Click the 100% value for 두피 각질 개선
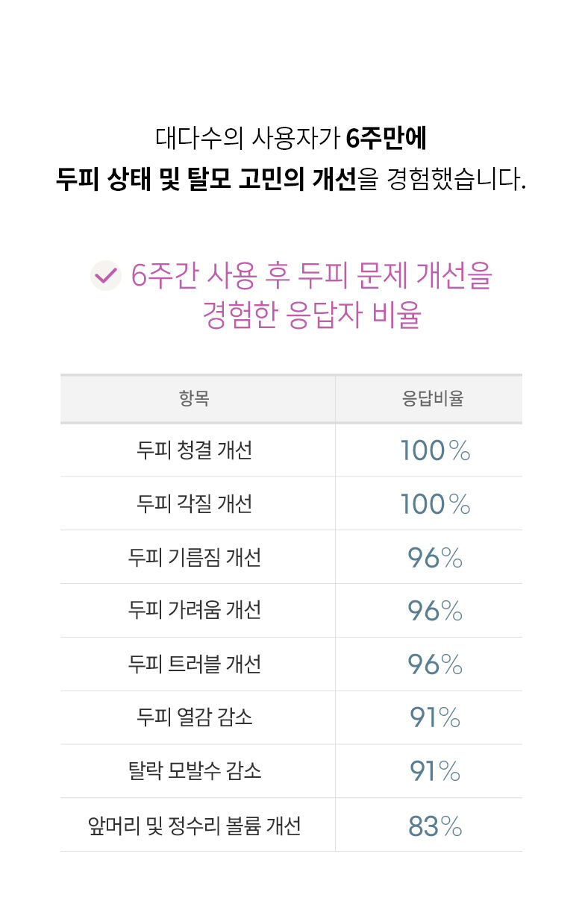This screenshot has width=582, height=924. click(435, 504)
